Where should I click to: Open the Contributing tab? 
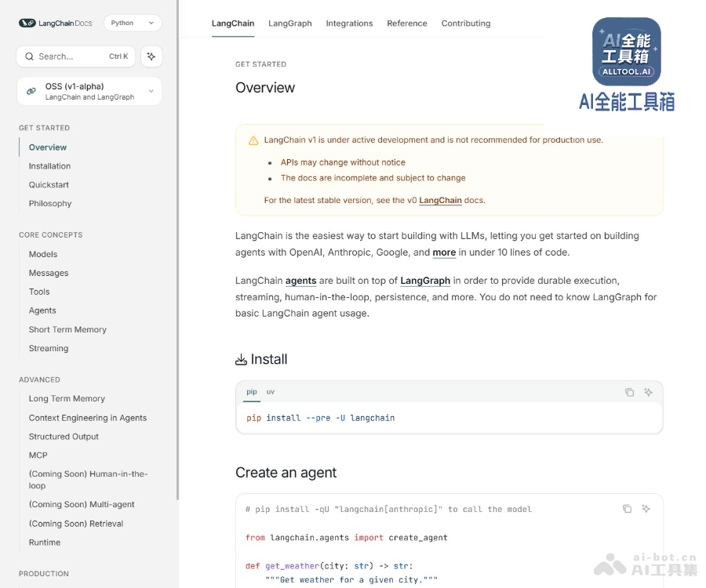pyautogui.click(x=466, y=24)
